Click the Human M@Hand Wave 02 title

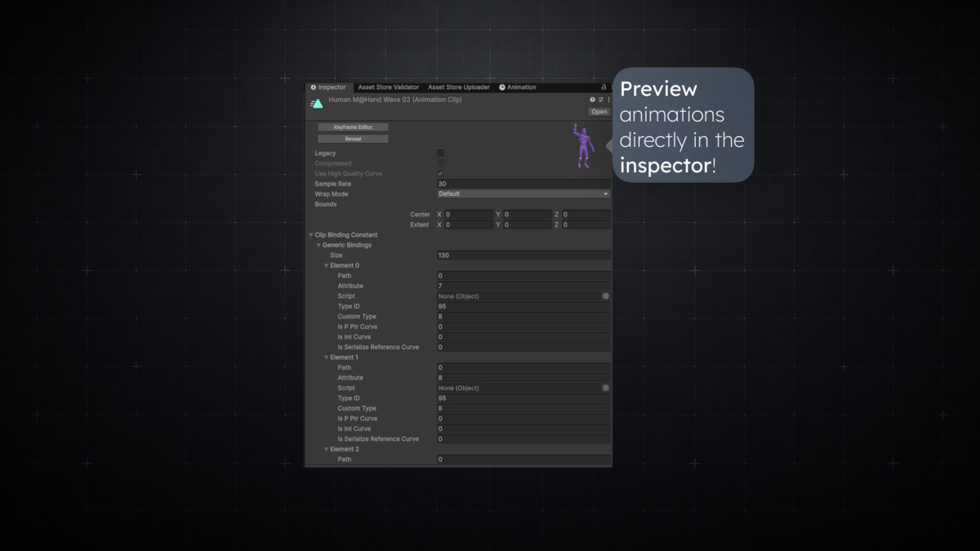tap(395, 100)
